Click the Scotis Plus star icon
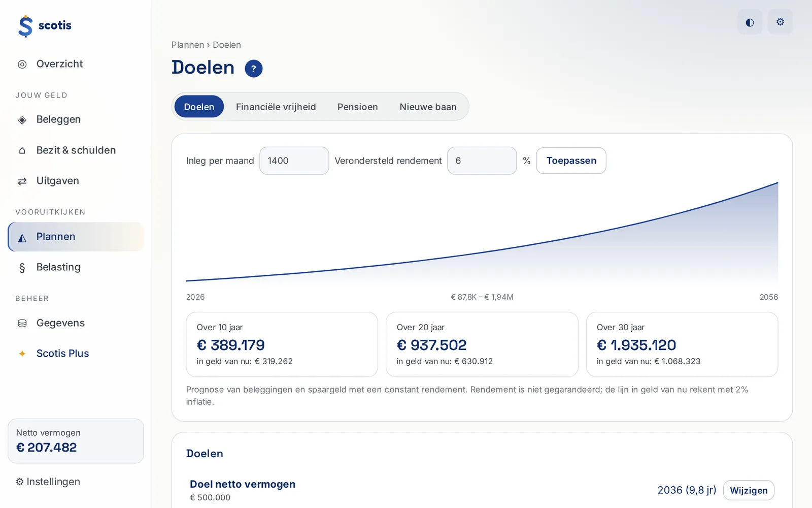 (x=22, y=354)
